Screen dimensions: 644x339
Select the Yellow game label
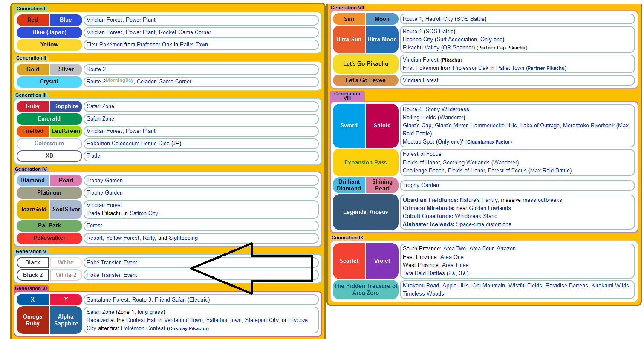(49, 45)
